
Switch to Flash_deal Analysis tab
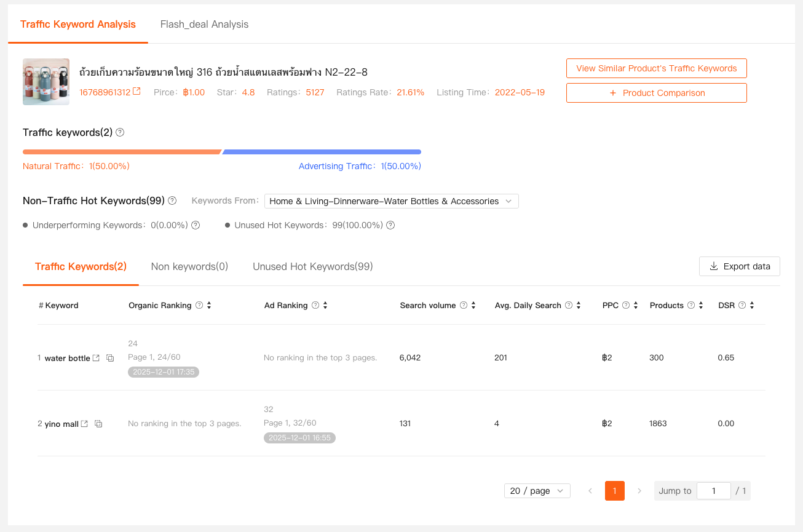click(x=204, y=25)
